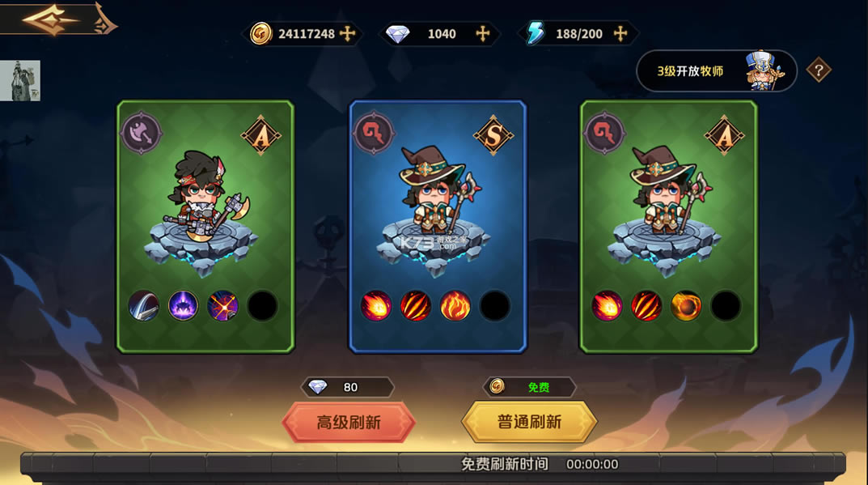Click the avatar thumbnail at left edge

[x=20, y=81]
